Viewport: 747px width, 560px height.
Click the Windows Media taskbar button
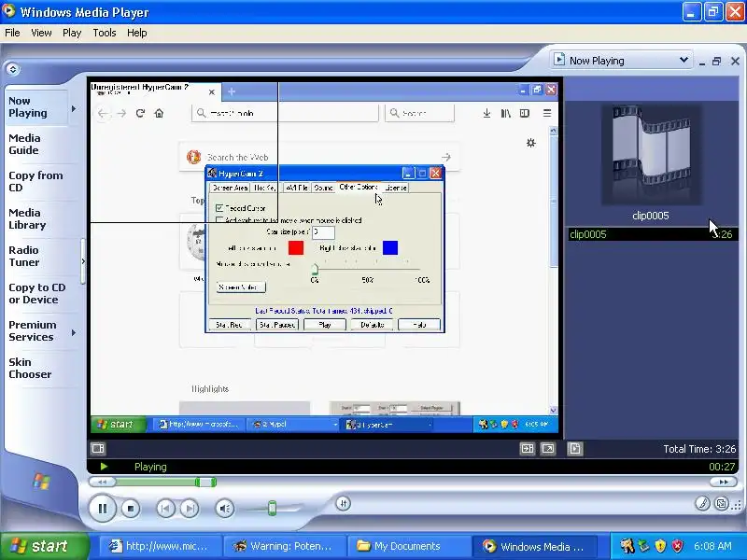click(534, 546)
